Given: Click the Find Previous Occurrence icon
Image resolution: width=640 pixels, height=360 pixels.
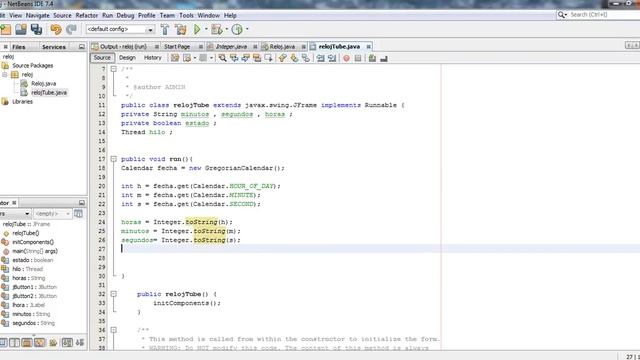Looking at the screenshot, I should point(234,58).
